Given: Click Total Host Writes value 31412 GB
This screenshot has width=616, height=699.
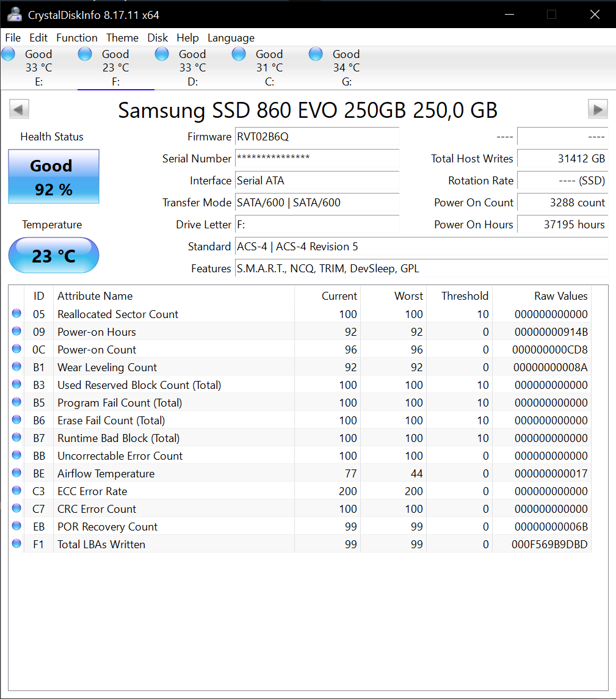Looking at the screenshot, I should click(562, 158).
